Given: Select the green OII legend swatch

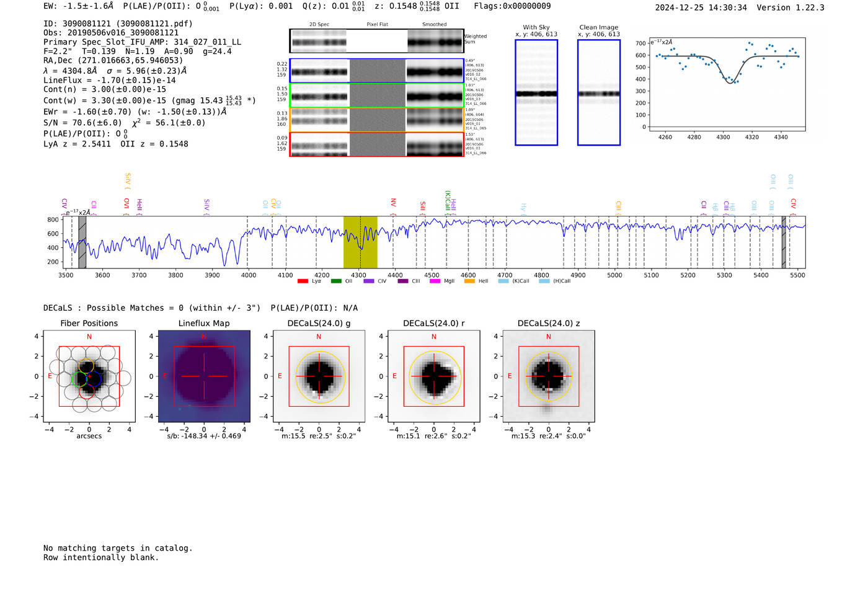Looking at the screenshot, I should (336, 282).
